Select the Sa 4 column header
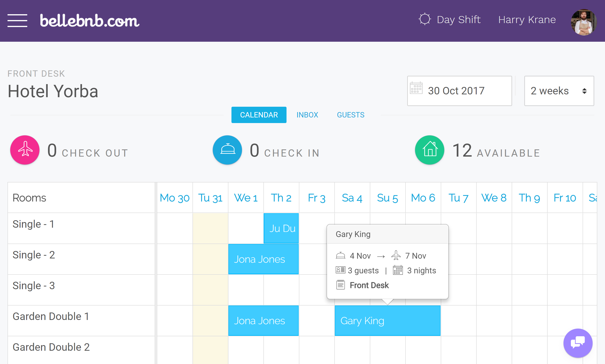This screenshot has width=605, height=364. tap(352, 198)
